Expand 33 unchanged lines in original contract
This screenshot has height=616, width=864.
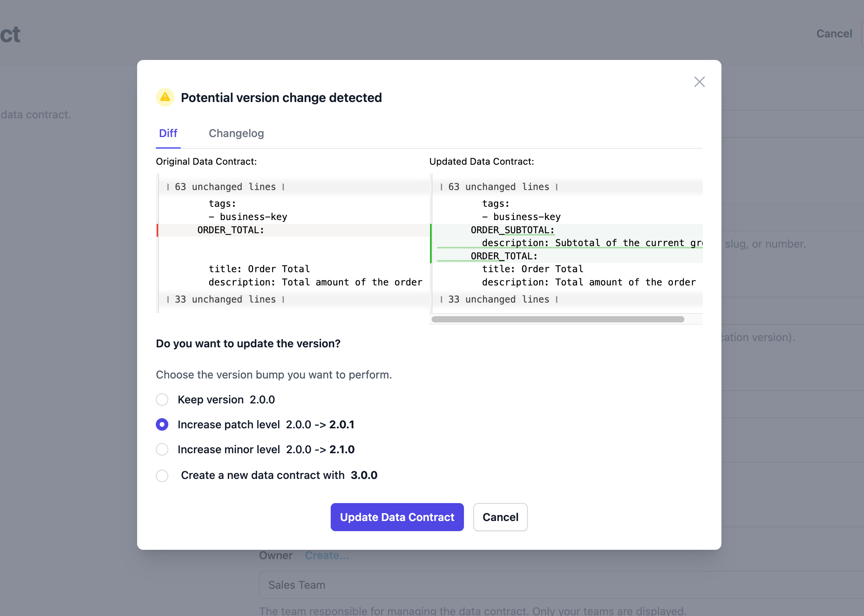225,299
